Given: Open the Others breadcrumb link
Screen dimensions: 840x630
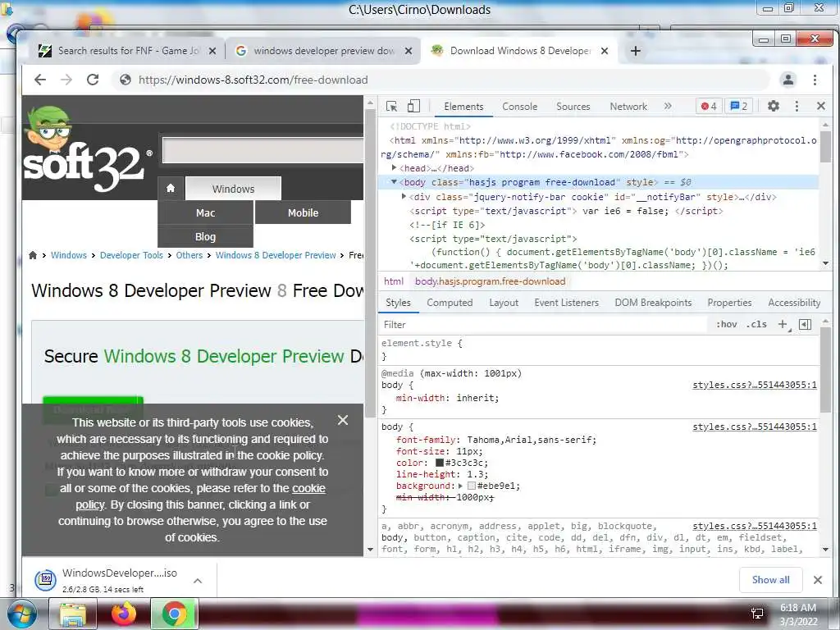Looking at the screenshot, I should point(189,255).
